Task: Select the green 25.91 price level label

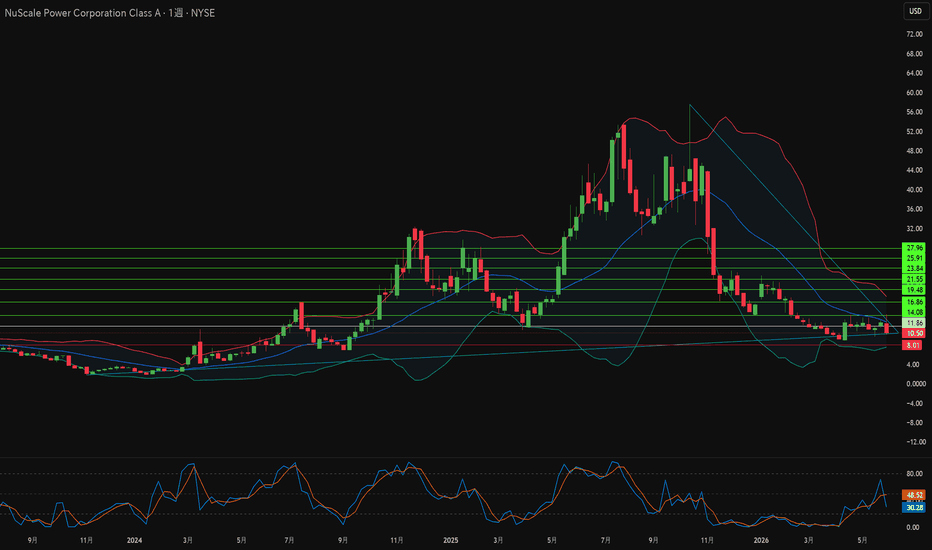Action: 914,258
